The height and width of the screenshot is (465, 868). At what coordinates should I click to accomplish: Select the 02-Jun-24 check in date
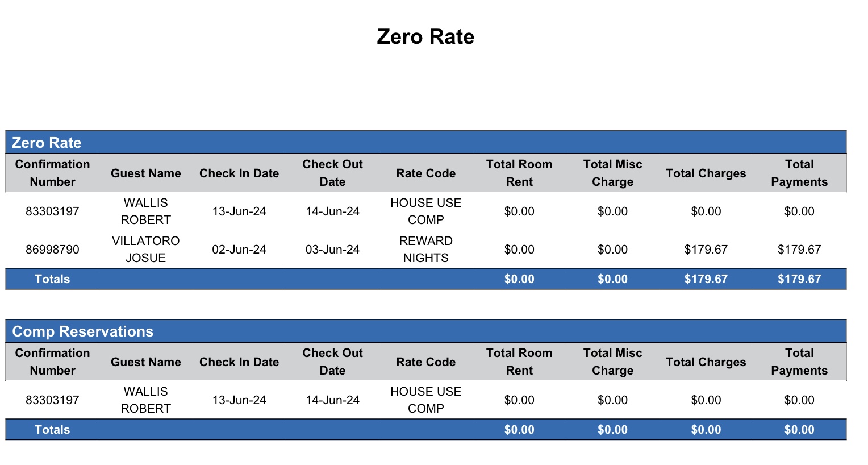pyautogui.click(x=239, y=250)
